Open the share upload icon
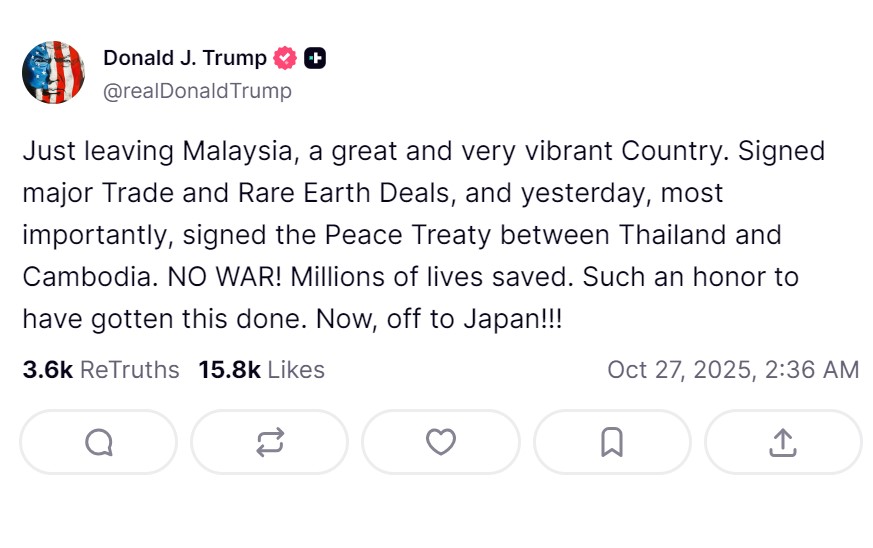This screenshot has height=548, width=873. [x=783, y=442]
